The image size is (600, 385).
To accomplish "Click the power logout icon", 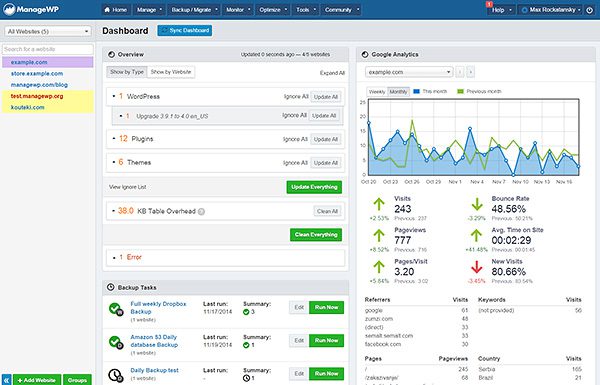I will pyautogui.click(x=590, y=10).
